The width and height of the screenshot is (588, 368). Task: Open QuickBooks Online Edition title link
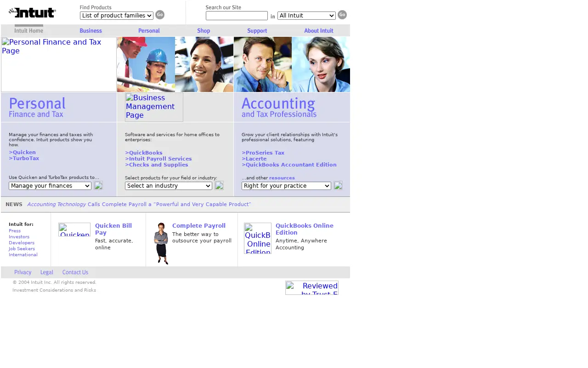pyautogui.click(x=305, y=229)
